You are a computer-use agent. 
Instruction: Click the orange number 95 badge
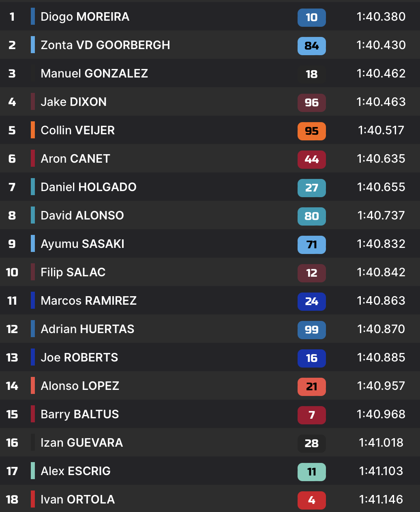311,131
